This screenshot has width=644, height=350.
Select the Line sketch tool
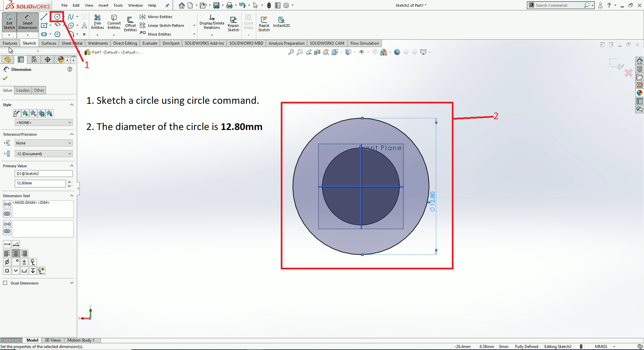point(44,17)
